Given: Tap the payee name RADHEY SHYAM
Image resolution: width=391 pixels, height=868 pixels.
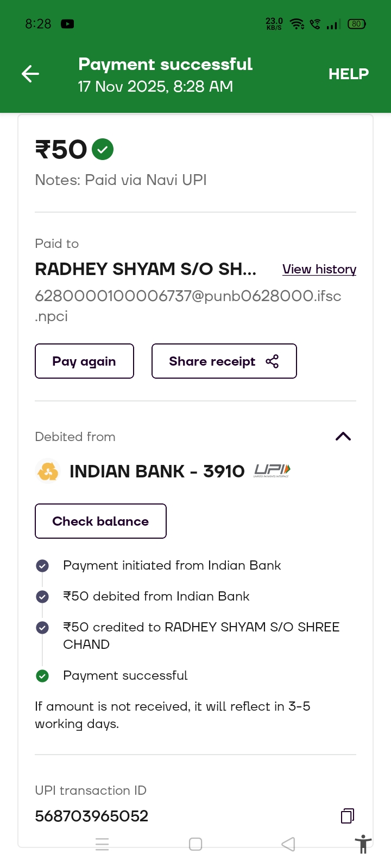Looking at the screenshot, I should [x=146, y=269].
